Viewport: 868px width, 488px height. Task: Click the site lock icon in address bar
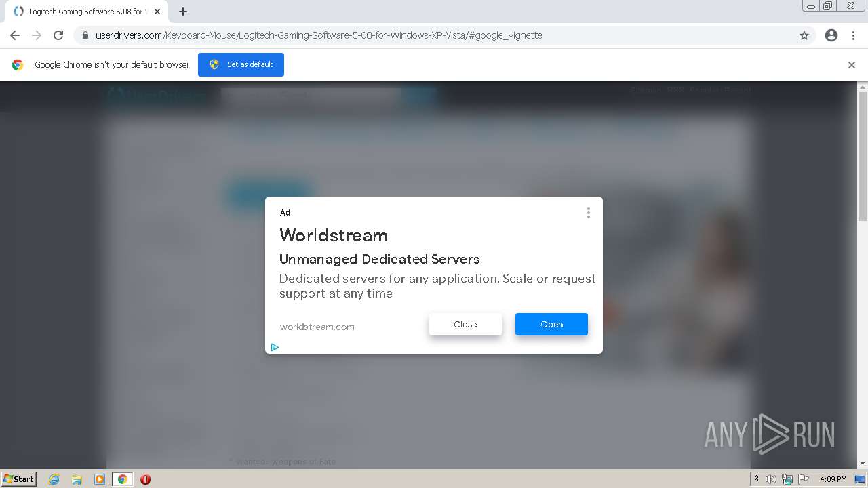tap(85, 35)
